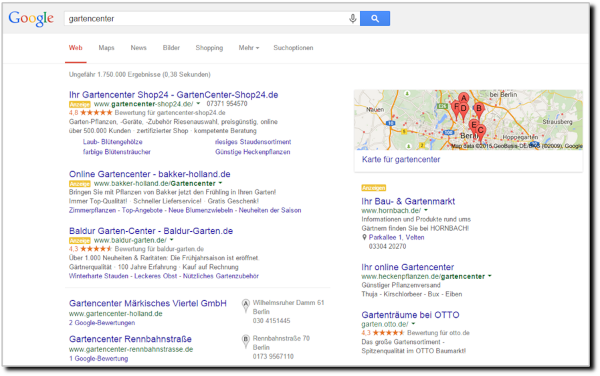The height and width of the screenshot is (376, 600).
Task: Open Baldur Garten-Center result
Action: click(151, 231)
